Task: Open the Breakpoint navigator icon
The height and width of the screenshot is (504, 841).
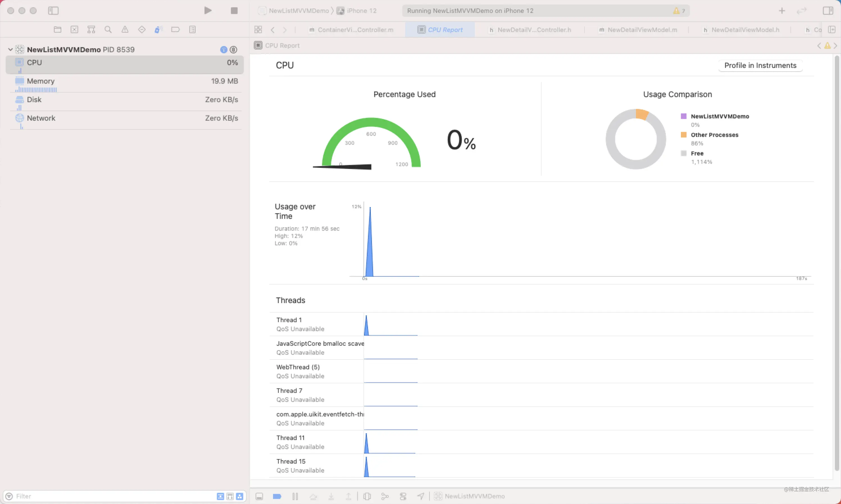Action: coord(175,29)
